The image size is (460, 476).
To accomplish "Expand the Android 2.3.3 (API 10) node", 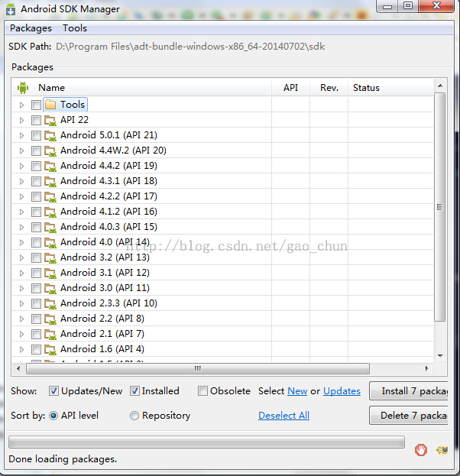I will click(21, 303).
